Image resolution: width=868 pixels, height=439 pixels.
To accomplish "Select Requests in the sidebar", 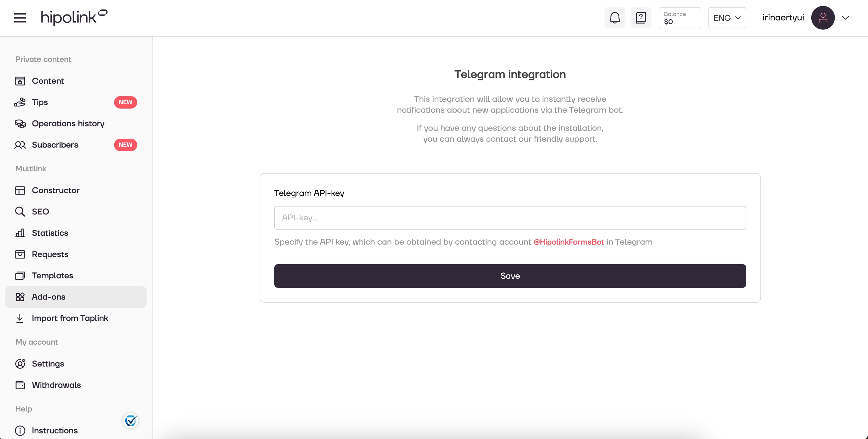I will tap(75, 254).
